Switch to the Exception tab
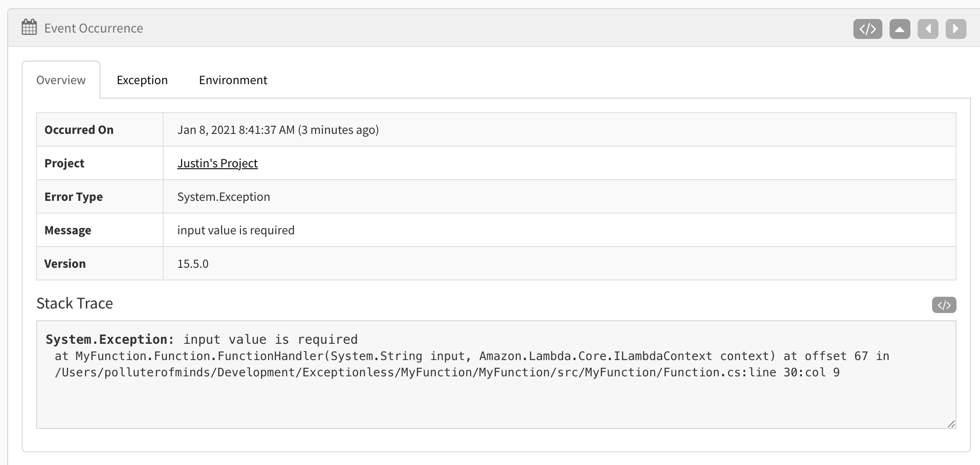Viewport: 980px width, 465px height. (x=142, y=80)
